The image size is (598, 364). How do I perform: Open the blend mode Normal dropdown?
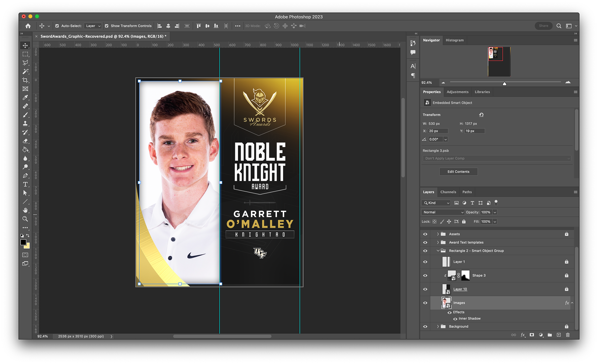[443, 212]
